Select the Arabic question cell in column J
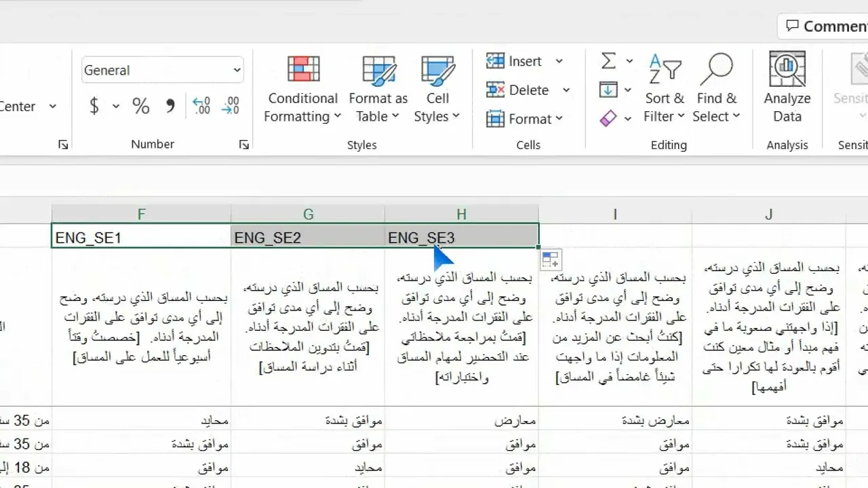868x488 pixels. pyautogui.click(x=768, y=327)
